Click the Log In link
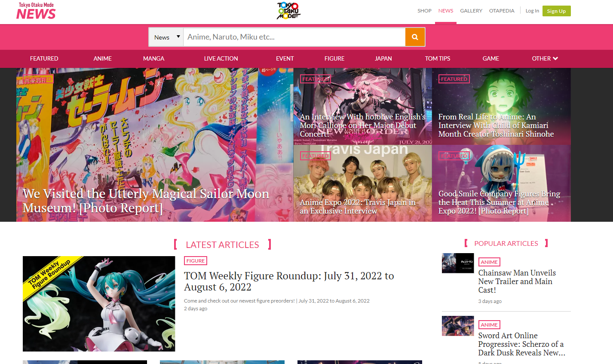613x364 pixels. 532,11
